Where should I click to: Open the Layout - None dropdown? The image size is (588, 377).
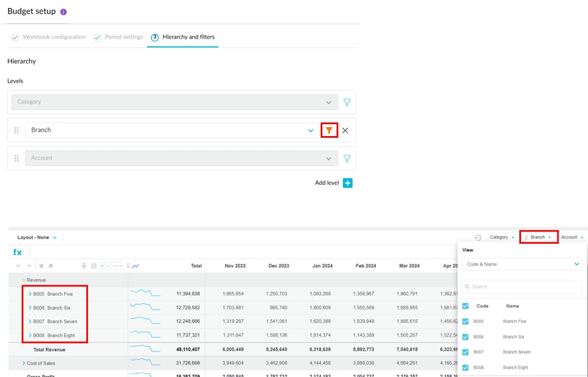(x=37, y=238)
